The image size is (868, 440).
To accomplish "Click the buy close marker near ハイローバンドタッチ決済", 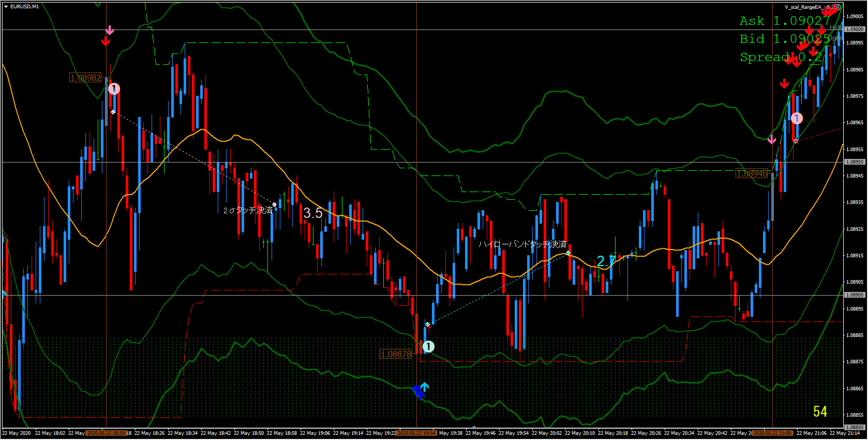I will click(x=568, y=253).
